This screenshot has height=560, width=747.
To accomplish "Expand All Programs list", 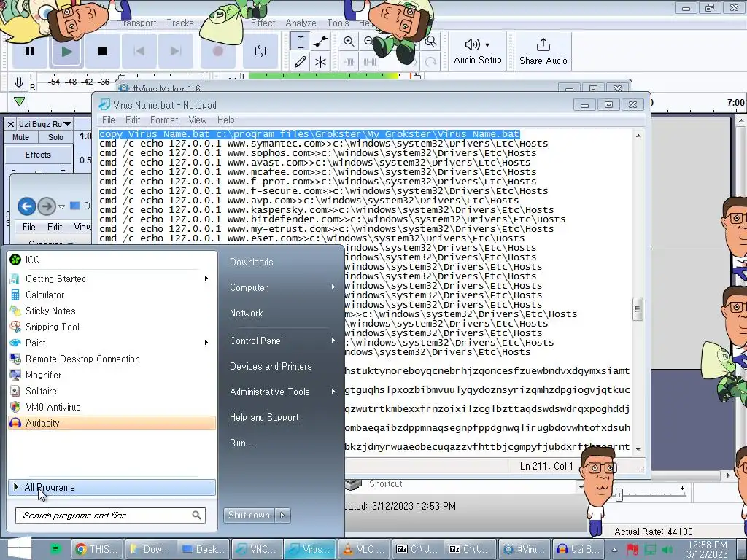I will 112,487.
